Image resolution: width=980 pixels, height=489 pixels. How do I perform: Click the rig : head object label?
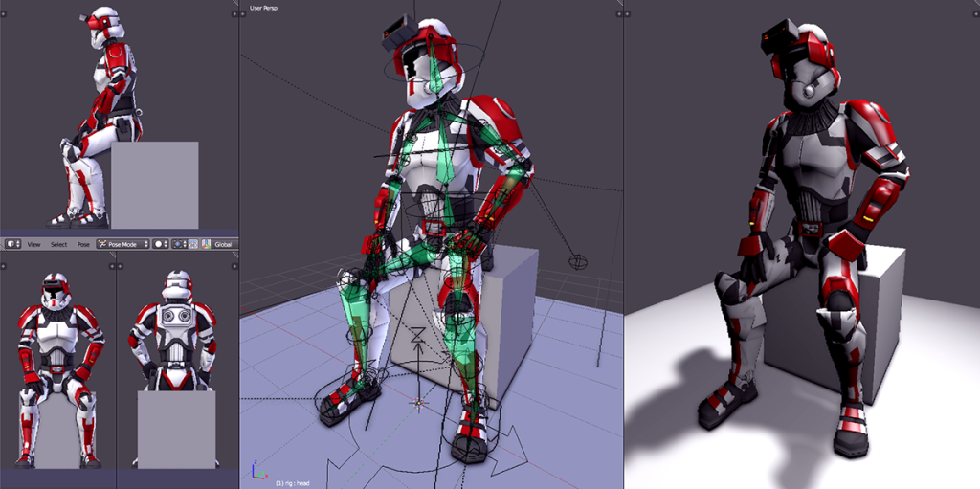[x=295, y=482]
